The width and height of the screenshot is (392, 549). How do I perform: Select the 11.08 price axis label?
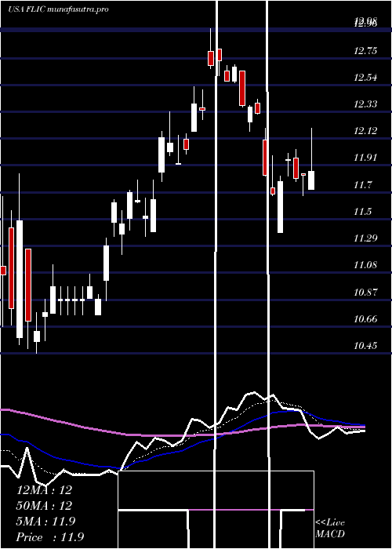click(x=365, y=265)
